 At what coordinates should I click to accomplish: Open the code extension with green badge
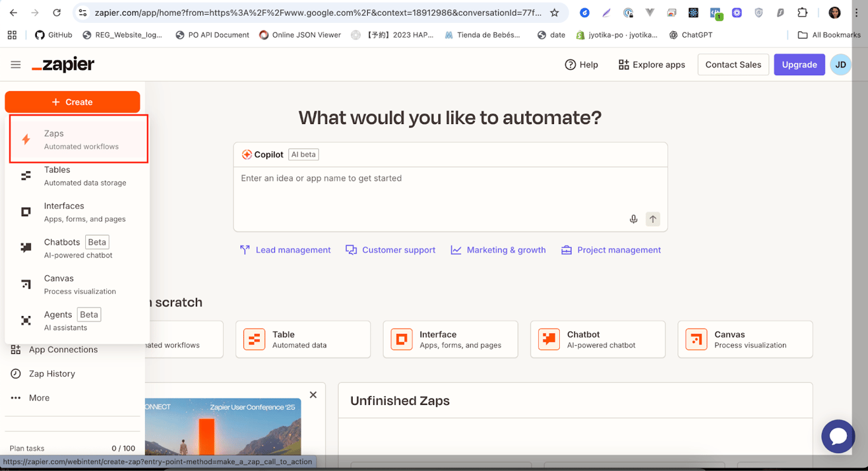pos(715,13)
